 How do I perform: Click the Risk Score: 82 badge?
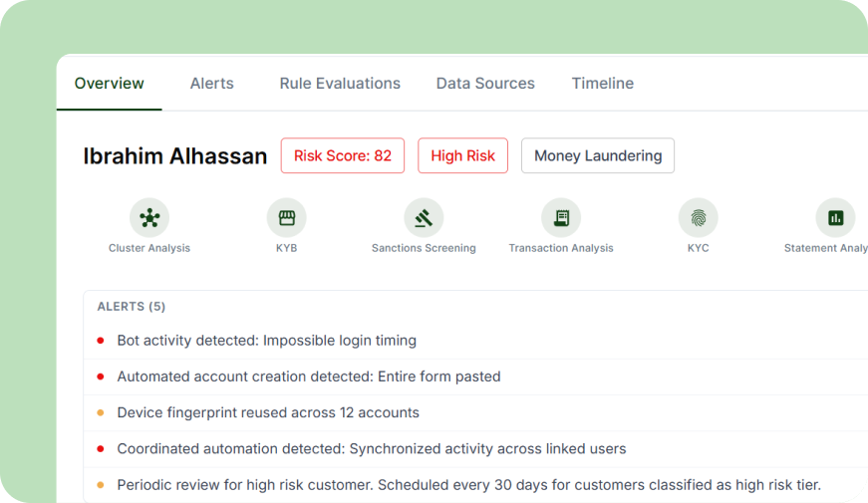(343, 156)
